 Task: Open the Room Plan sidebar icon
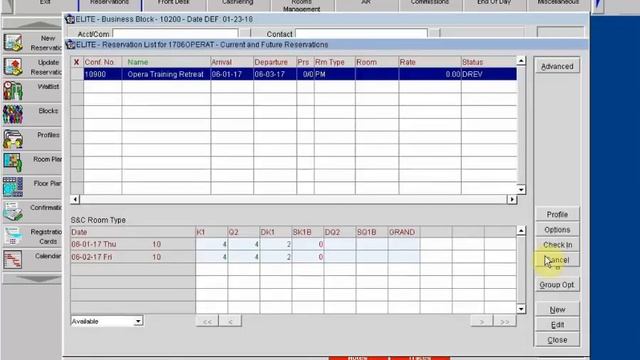pyautogui.click(x=13, y=163)
